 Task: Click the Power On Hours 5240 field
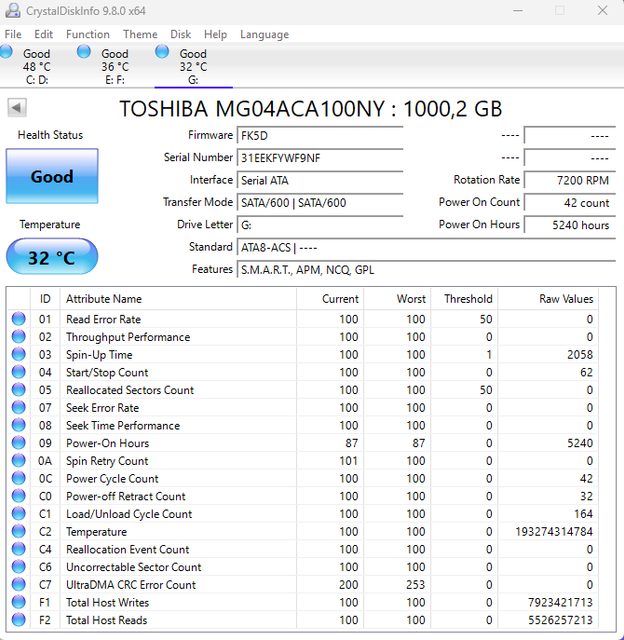[x=570, y=225]
